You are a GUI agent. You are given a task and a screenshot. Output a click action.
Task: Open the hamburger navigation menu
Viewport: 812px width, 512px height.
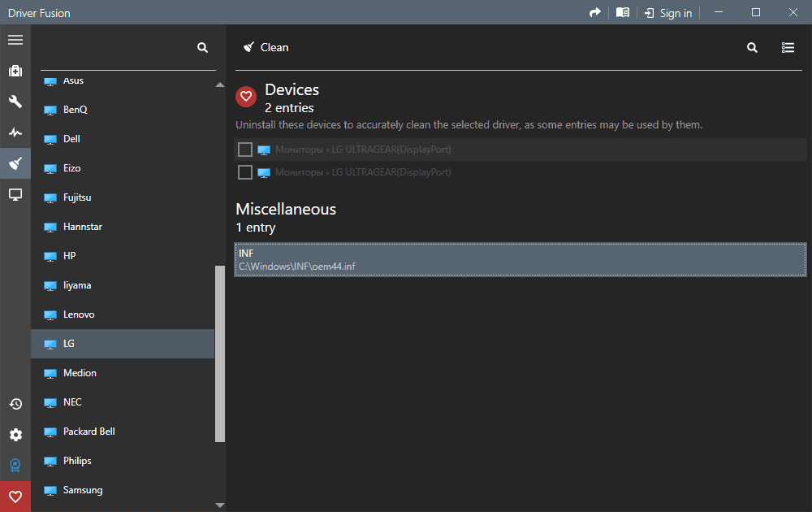(15, 40)
